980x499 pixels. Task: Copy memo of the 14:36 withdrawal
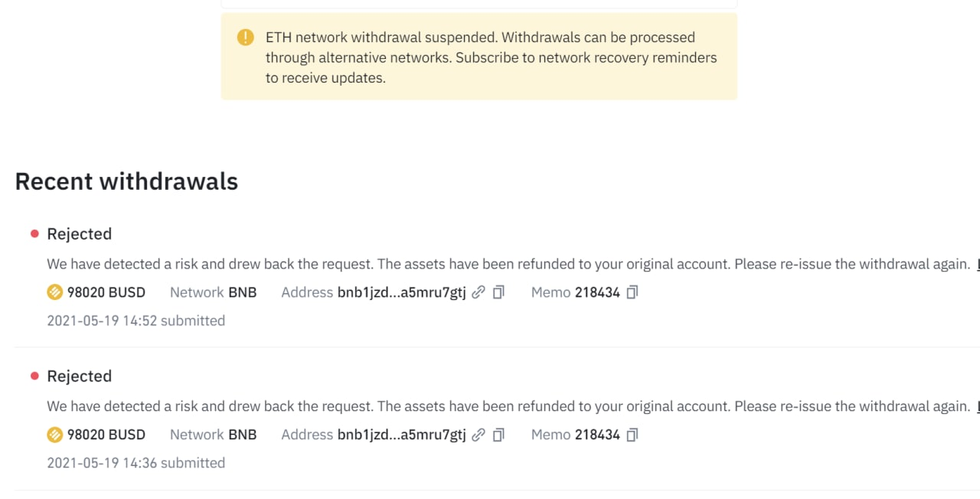[x=632, y=435]
